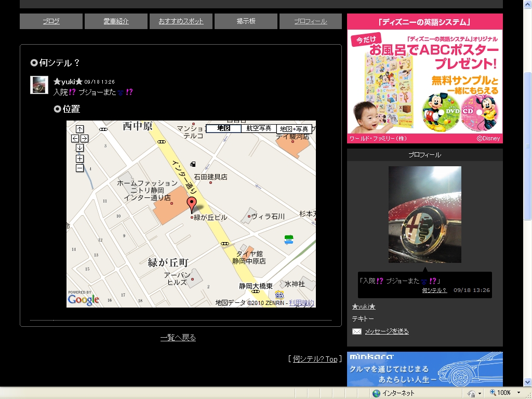Click the タイヤ館 静岡中原店 label on the map

pos(249,258)
